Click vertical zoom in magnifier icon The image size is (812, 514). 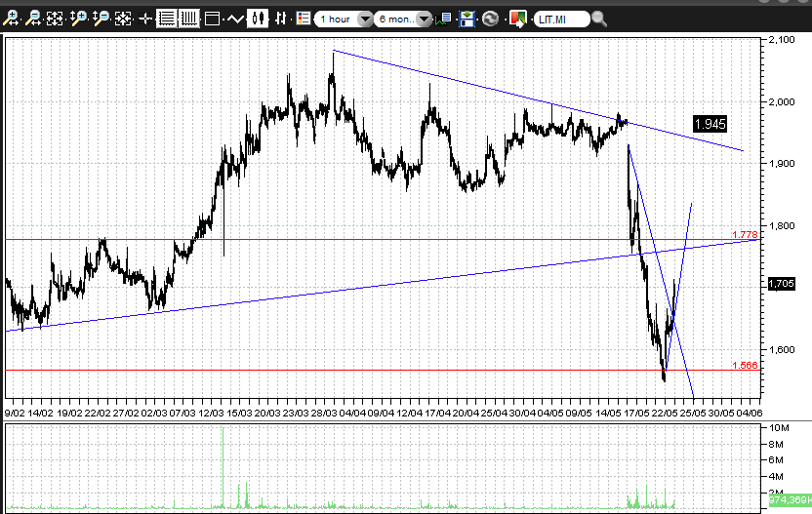pos(78,20)
